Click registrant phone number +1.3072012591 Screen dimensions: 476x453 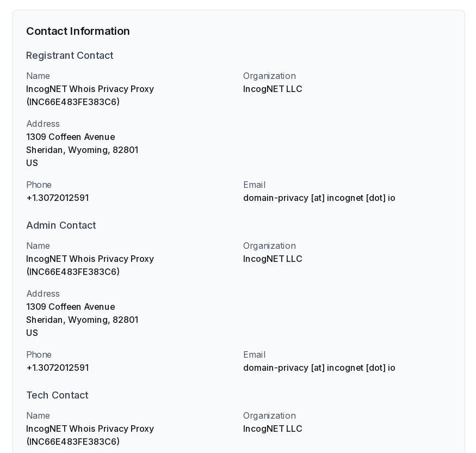tap(58, 198)
